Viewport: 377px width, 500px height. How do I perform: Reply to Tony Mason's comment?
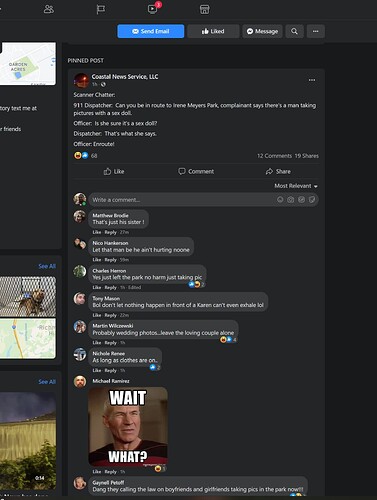tap(110, 315)
